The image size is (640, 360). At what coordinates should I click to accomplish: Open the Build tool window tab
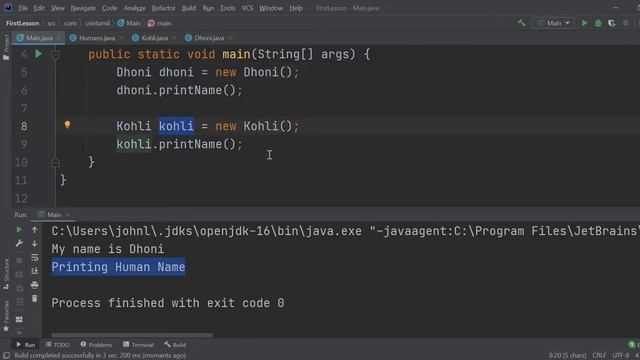click(175, 345)
